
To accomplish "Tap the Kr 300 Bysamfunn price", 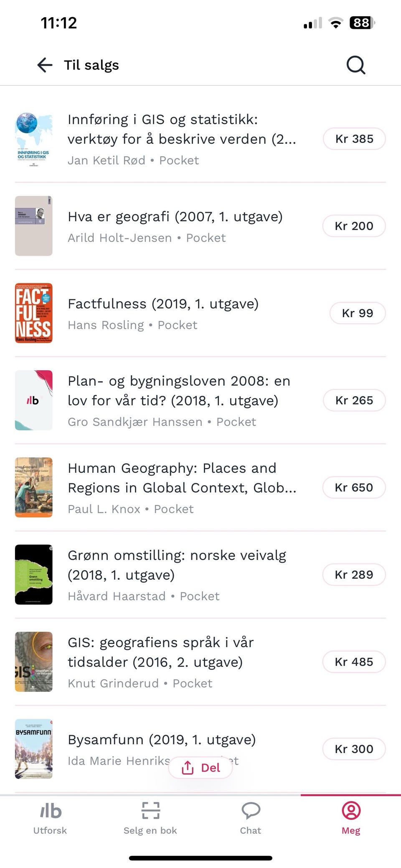I will [354, 749].
